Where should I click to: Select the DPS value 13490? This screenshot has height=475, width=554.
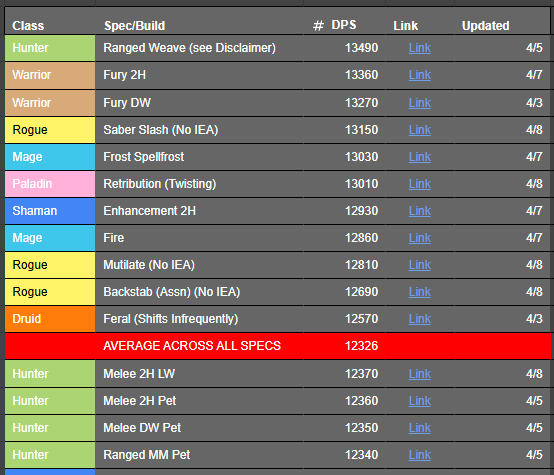361,48
